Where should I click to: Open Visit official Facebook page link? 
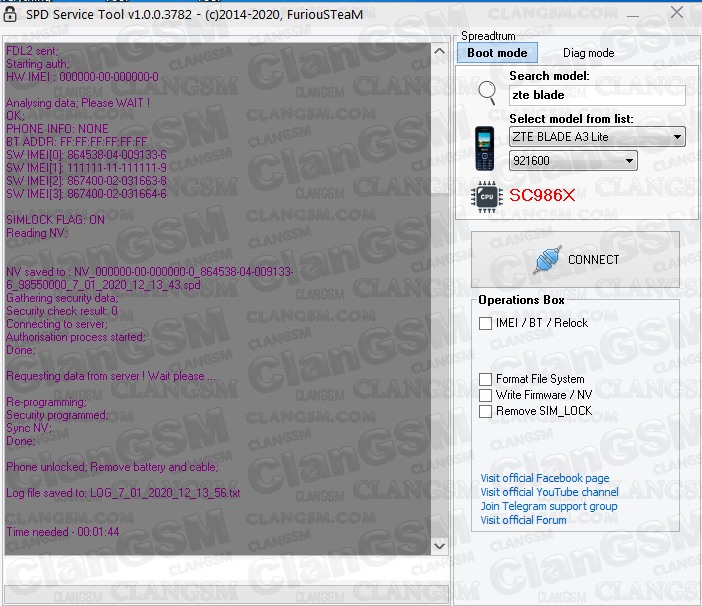[x=545, y=478]
